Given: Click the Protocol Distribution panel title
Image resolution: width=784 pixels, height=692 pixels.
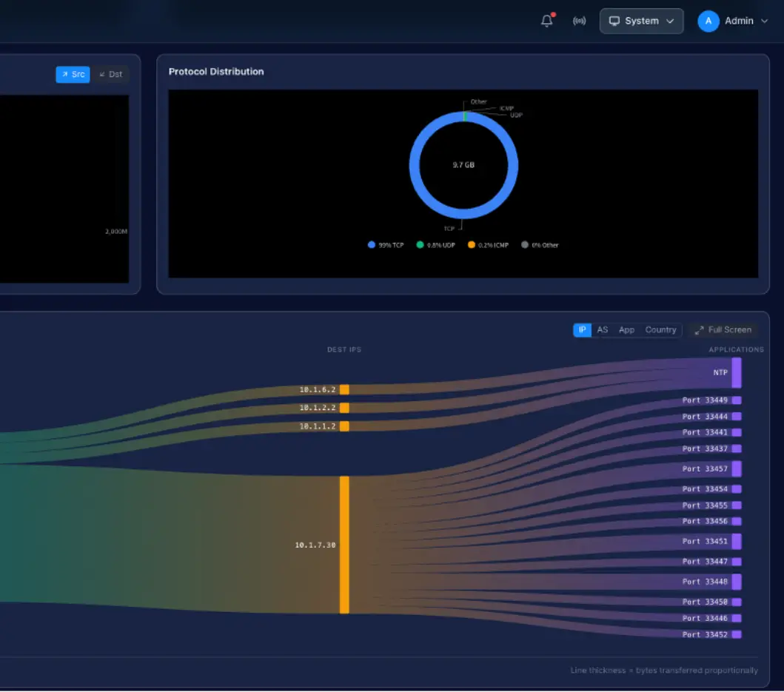Looking at the screenshot, I should [x=216, y=72].
